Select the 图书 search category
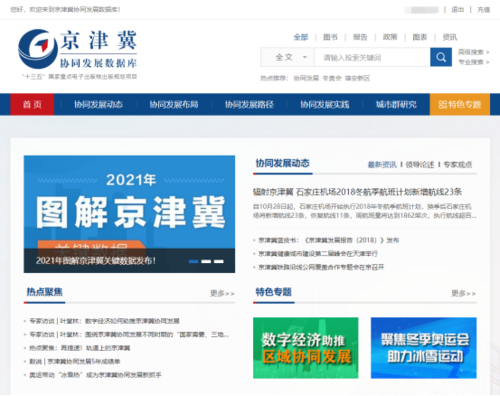Screen dimensions: 500x396 [x=330, y=37]
